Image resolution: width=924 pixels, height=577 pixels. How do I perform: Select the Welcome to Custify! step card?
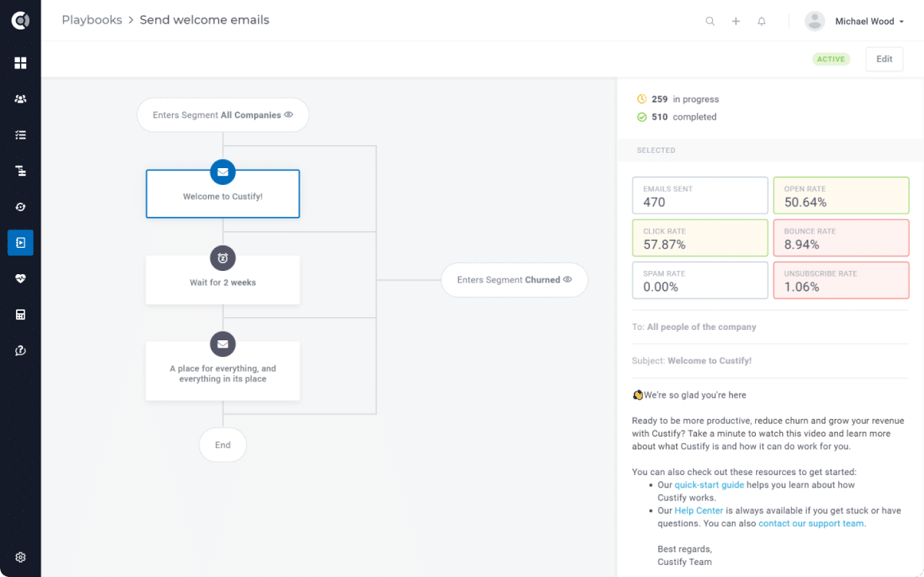(x=223, y=194)
